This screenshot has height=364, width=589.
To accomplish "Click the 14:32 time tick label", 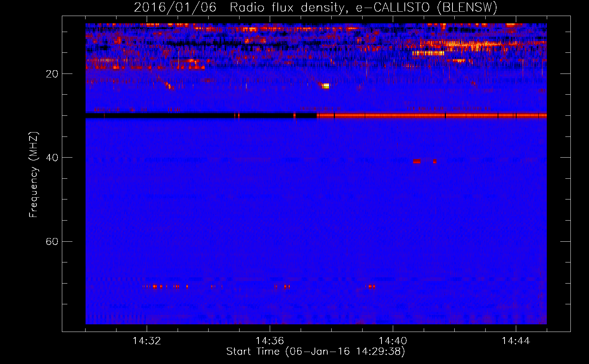I will pyautogui.click(x=147, y=341).
